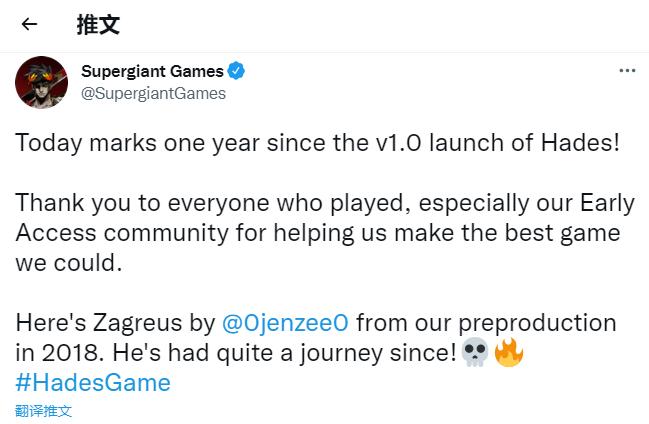Click the skull emoji

pos(475,353)
